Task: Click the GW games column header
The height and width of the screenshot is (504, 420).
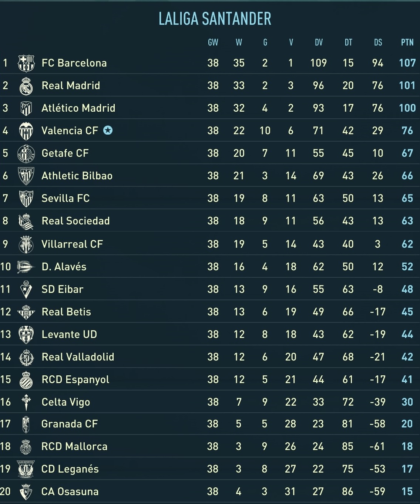Action: pyautogui.click(x=213, y=43)
